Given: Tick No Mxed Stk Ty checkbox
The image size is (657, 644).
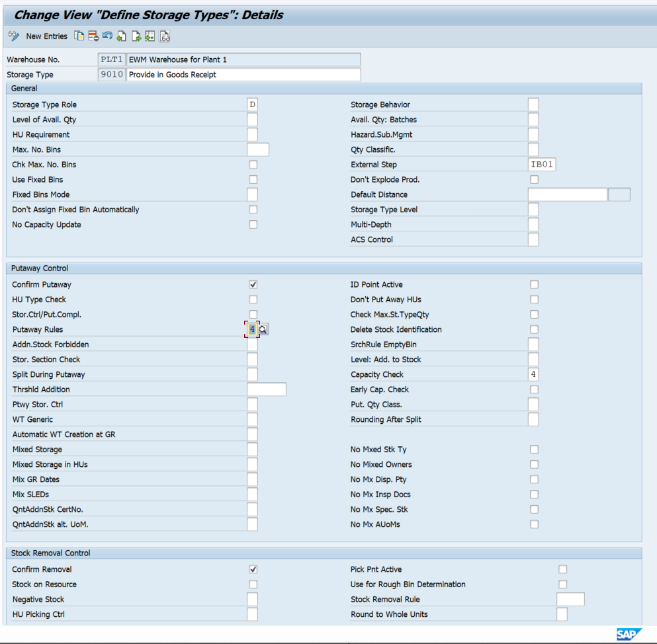Looking at the screenshot, I should 534,450.
